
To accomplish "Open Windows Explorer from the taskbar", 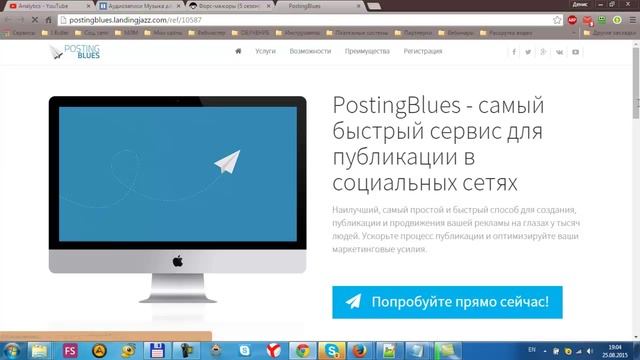I will pyautogui.click(x=39, y=351).
